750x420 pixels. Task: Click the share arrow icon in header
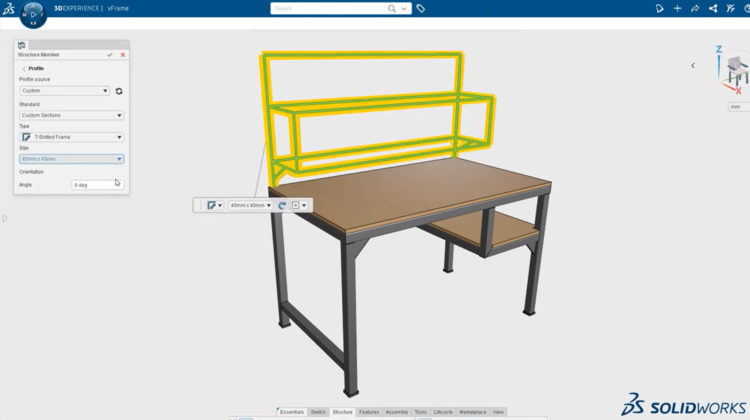(x=695, y=8)
